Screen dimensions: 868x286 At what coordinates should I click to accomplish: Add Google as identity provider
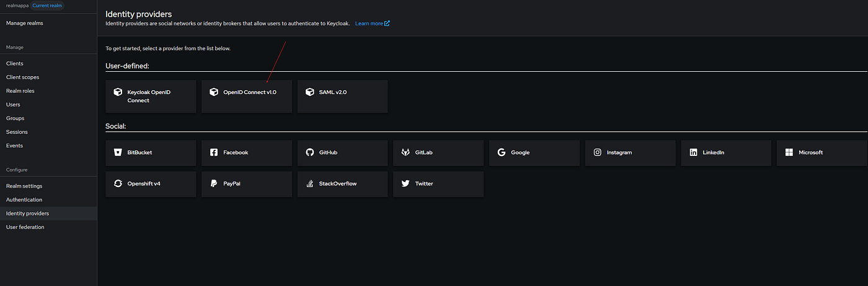[534, 153]
